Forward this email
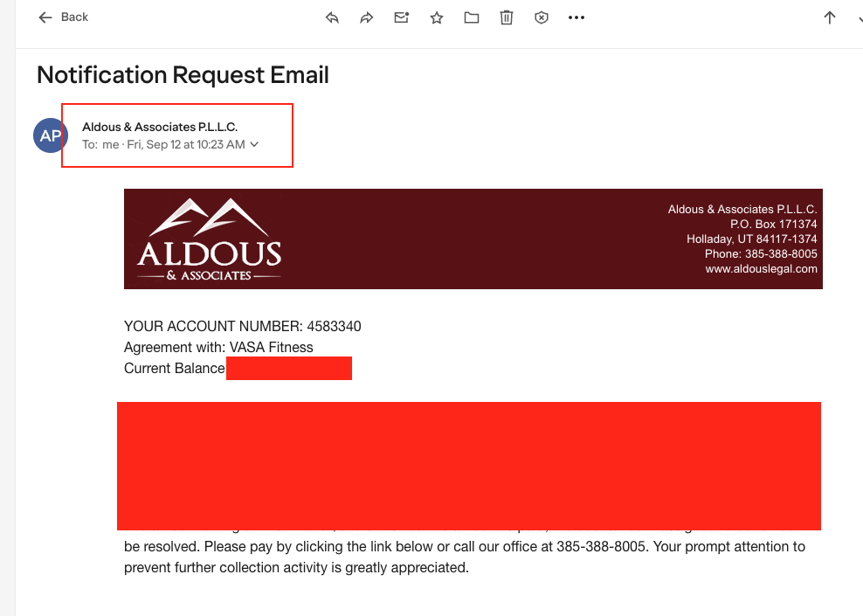This screenshot has width=863, height=616. 367,17
